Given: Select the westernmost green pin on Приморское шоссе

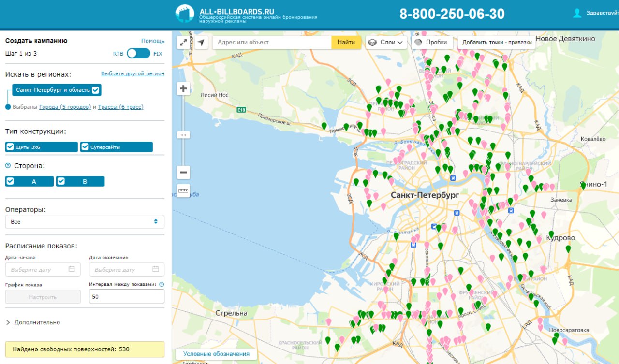Looking at the screenshot, I should pos(324,126).
